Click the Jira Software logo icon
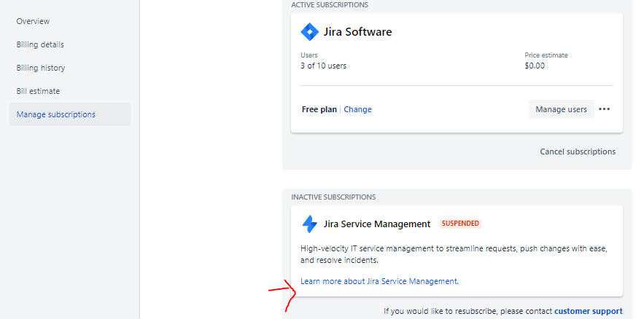Viewport: 644px width, 319px height. coord(310,32)
